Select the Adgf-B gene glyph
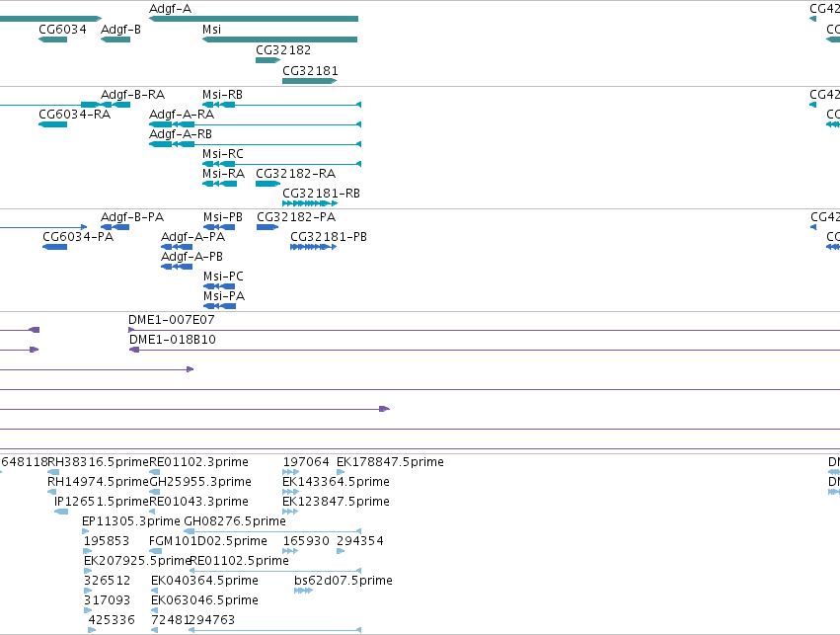Image resolution: width=840 pixels, height=635 pixels. (115, 40)
